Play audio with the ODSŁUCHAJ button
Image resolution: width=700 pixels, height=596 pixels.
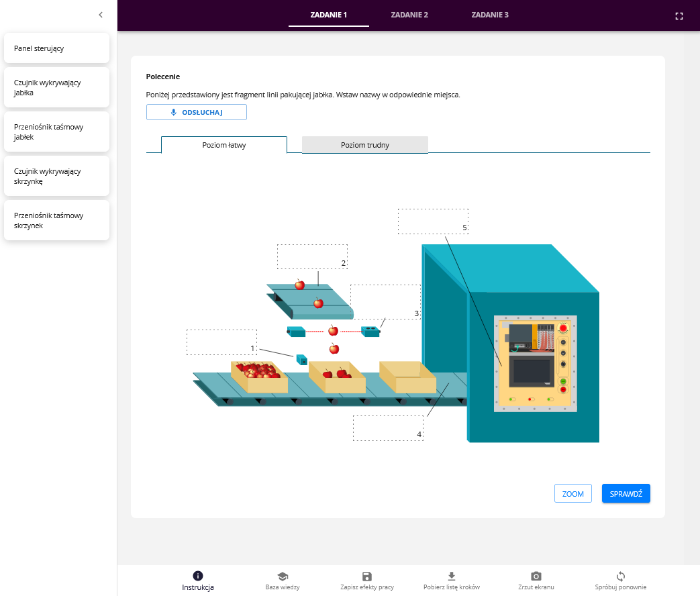click(197, 112)
